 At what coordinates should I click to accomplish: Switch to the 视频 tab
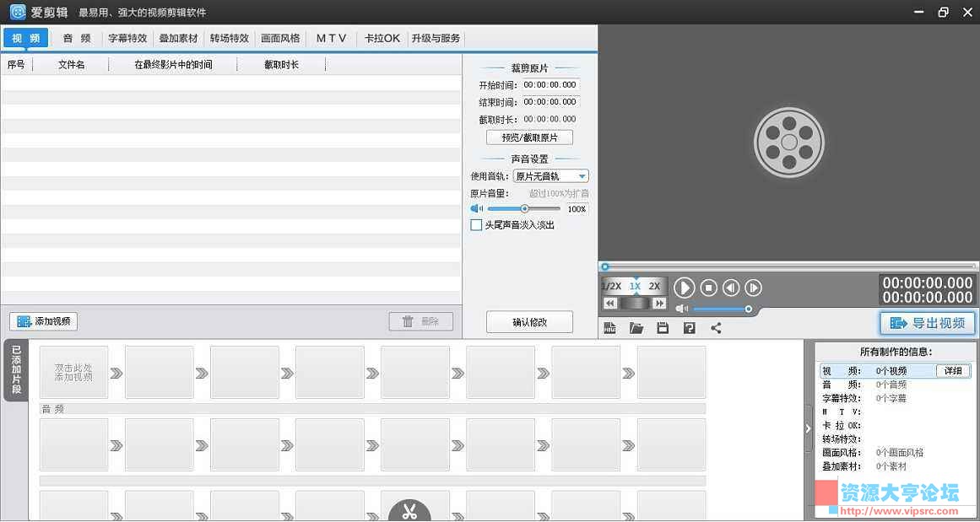25,38
